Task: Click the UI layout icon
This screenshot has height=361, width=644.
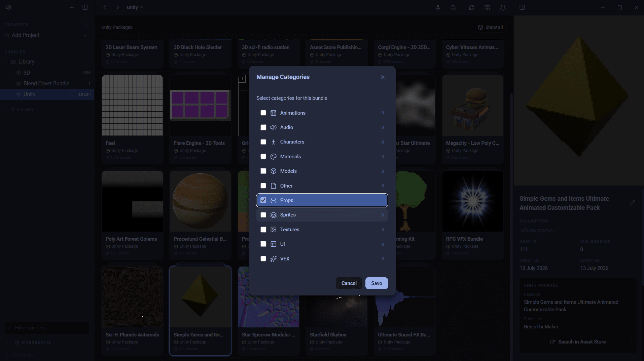Action: click(x=274, y=244)
